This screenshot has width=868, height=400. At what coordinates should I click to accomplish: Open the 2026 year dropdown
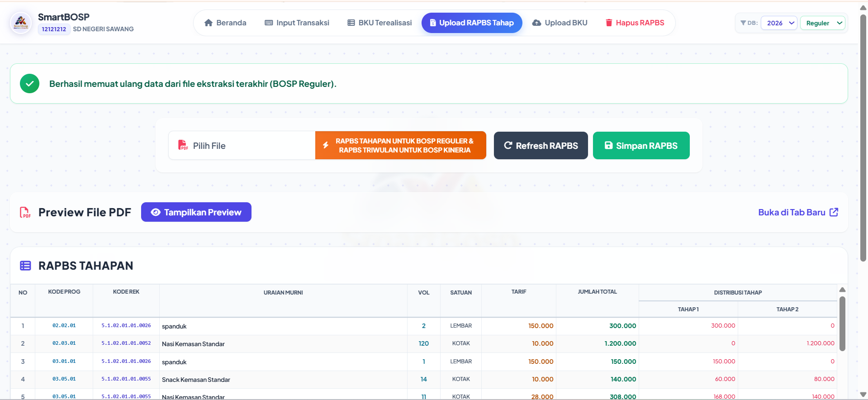pos(779,23)
